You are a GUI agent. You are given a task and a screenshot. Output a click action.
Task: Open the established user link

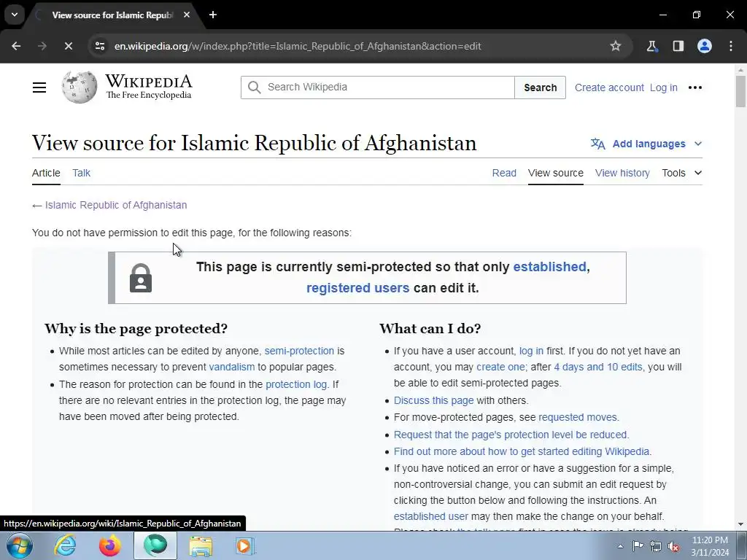coord(430,516)
